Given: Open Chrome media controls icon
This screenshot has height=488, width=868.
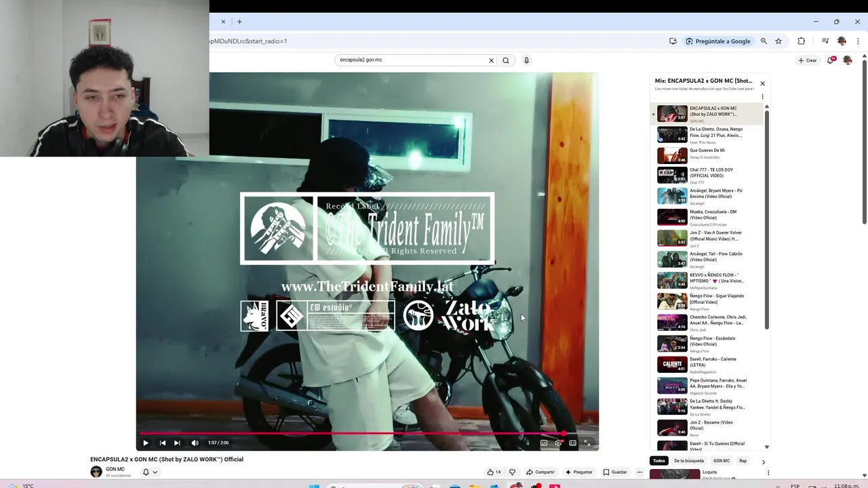Looking at the screenshot, I should point(825,41).
